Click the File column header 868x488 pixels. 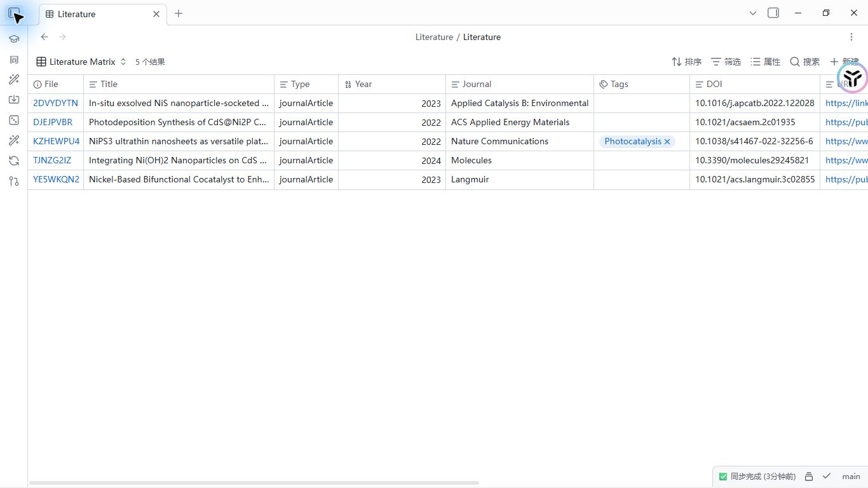(x=55, y=84)
